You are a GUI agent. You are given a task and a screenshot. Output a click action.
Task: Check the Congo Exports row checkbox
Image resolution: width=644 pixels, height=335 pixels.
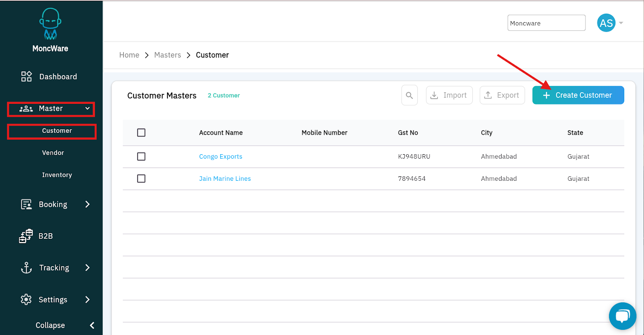pos(141,156)
